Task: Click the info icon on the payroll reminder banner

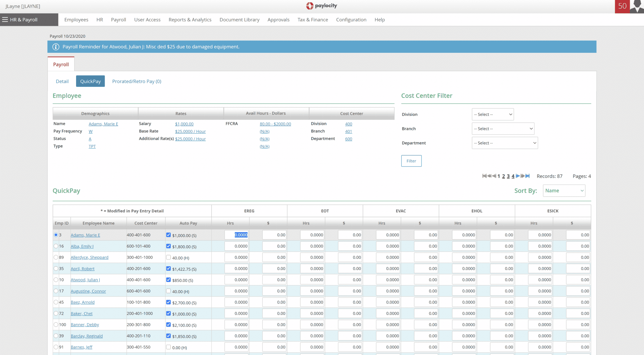Action: 56,47
